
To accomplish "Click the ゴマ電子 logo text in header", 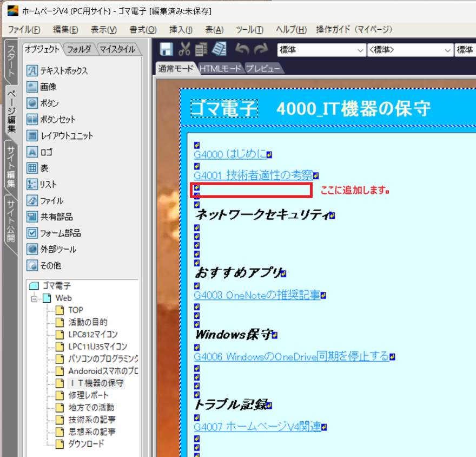I will coord(224,108).
